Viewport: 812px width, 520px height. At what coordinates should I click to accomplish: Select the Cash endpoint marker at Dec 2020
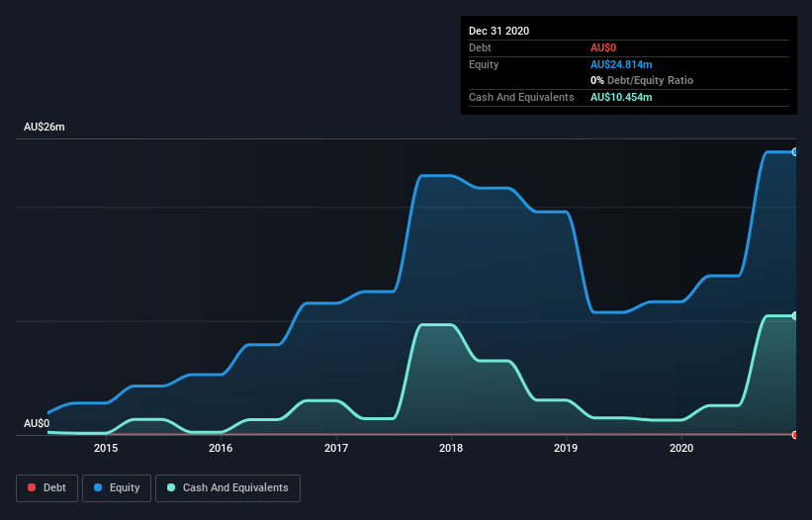point(795,315)
